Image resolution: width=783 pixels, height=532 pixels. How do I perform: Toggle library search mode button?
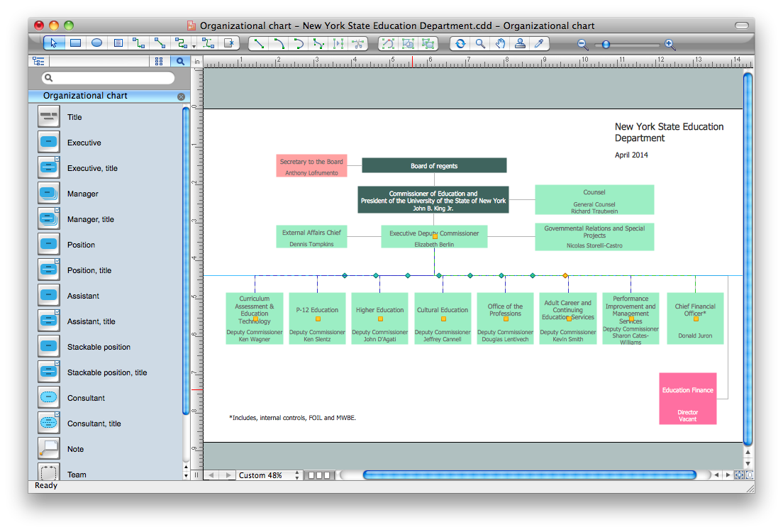point(180,62)
